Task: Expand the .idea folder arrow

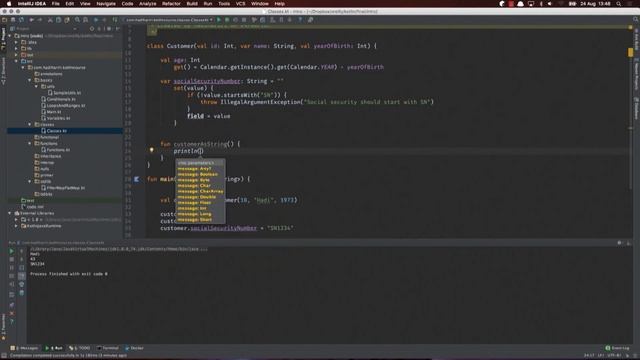Action: tap(16, 42)
